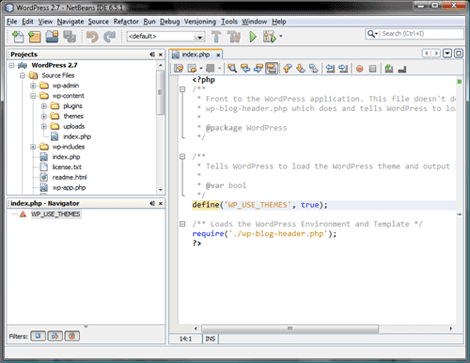Click the Clean and Build icon
This screenshot has height=363, width=470.
[234, 36]
